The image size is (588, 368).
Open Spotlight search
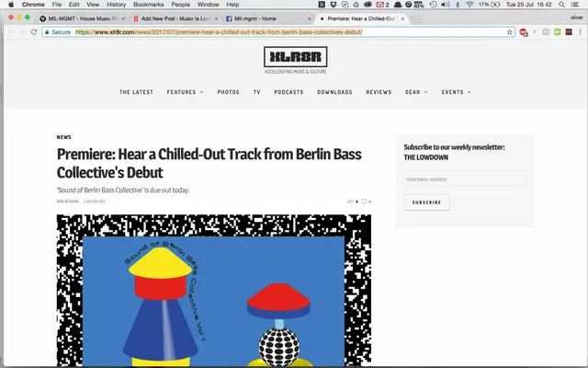click(561, 5)
